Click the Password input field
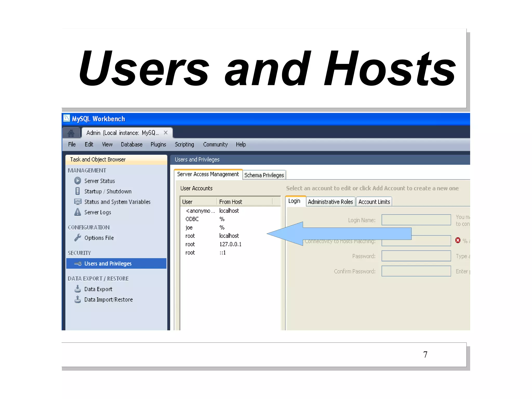 pos(416,256)
